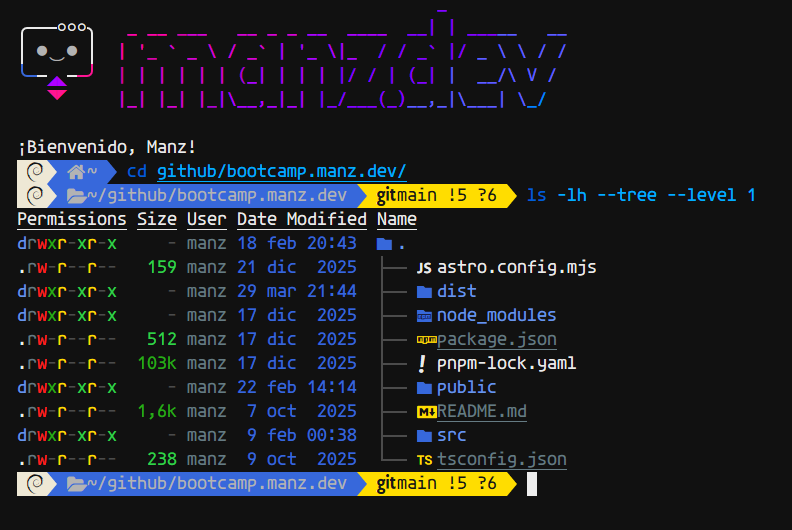The height and width of the screenshot is (530, 792).
Task: Click the 1,6k size value
Action: [157, 411]
